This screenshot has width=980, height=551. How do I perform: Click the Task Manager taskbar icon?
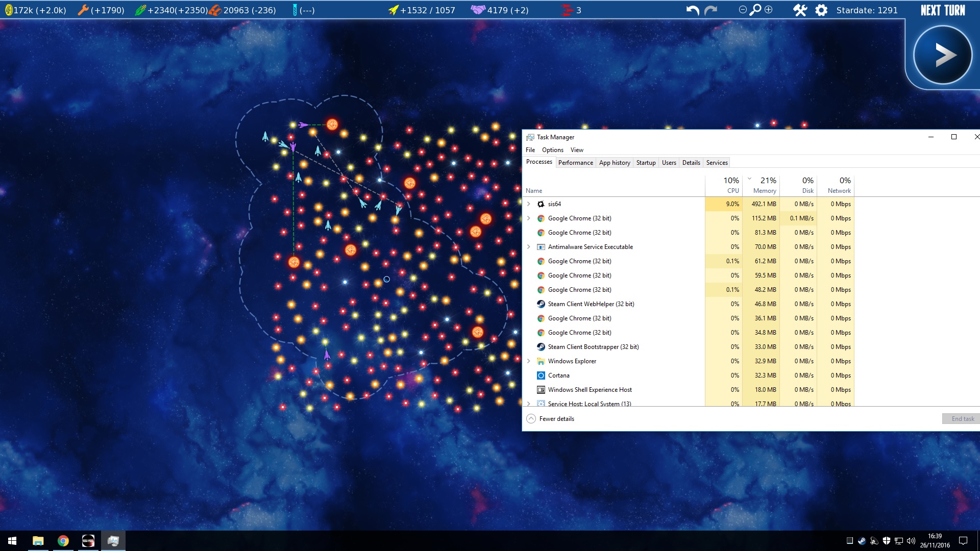tap(113, 541)
